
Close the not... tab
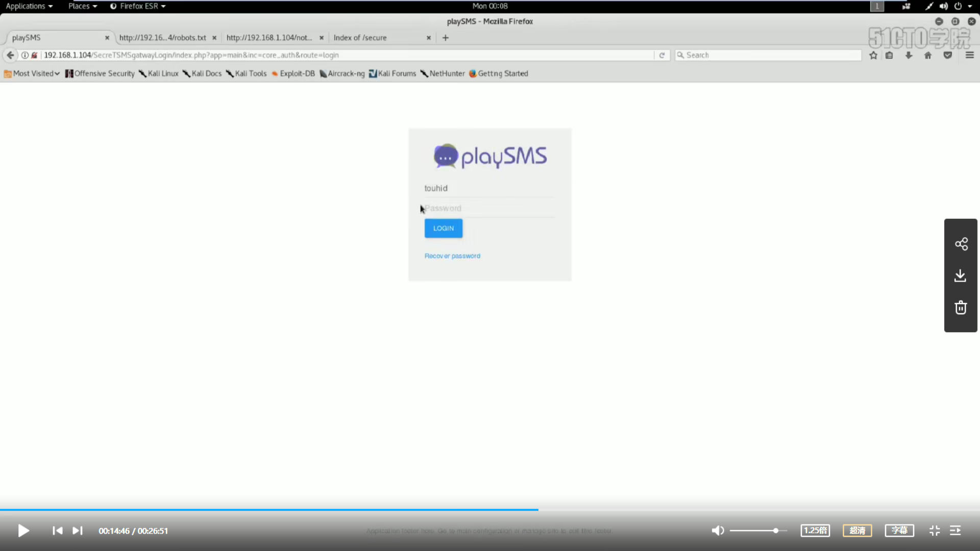point(322,38)
